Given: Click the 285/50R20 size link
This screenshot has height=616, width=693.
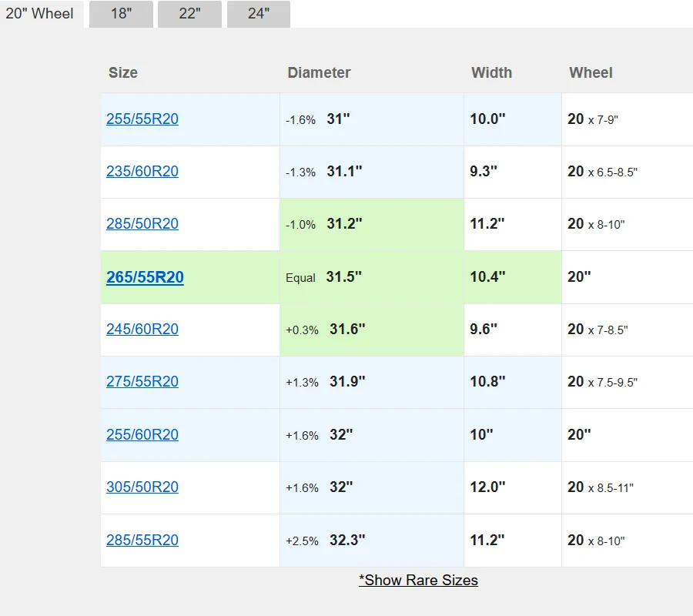Looking at the screenshot, I should point(142,224).
